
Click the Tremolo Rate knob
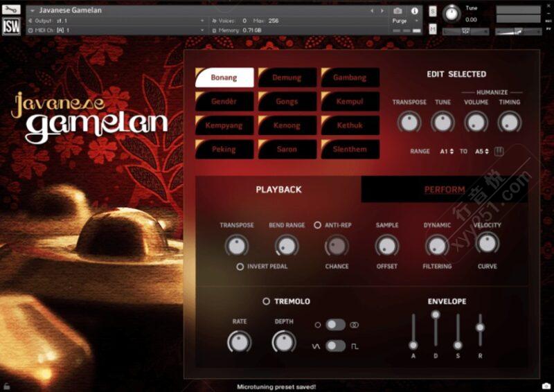tap(239, 342)
